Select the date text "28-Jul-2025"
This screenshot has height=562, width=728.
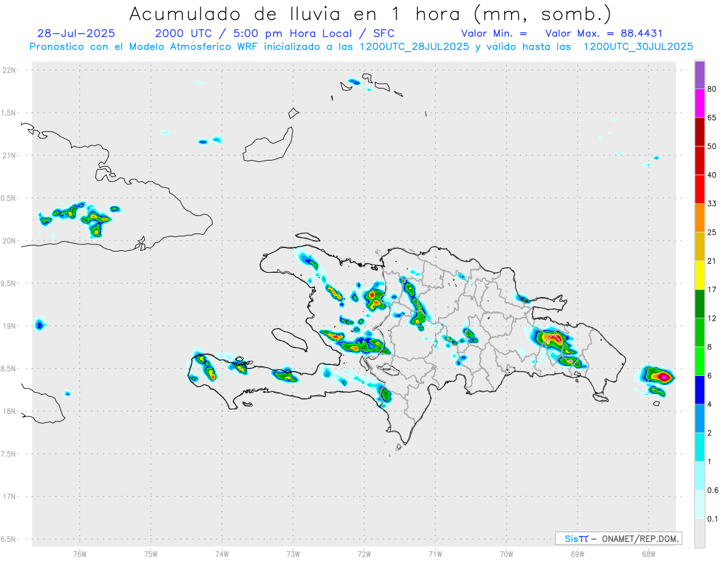(76, 33)
